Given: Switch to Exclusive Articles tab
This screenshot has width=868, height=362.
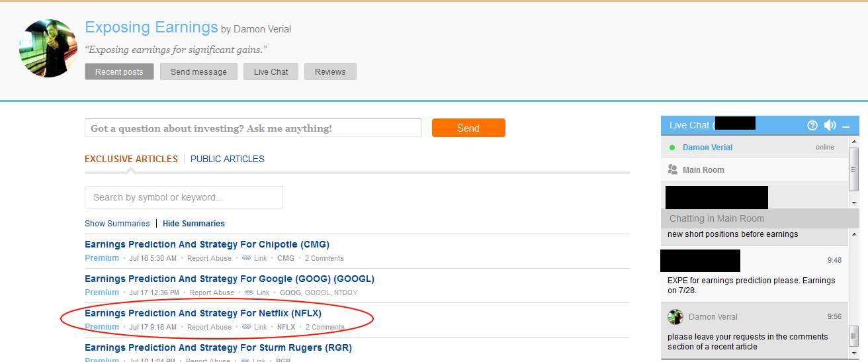Looking at the screenshot, I should [x=131, y=159].
